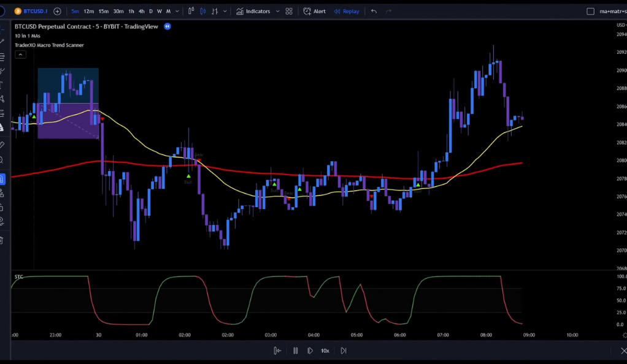Click the 08:00 label on time axis
The height and width of the screenshot is (364, 627).
click(x=486, y=335)
